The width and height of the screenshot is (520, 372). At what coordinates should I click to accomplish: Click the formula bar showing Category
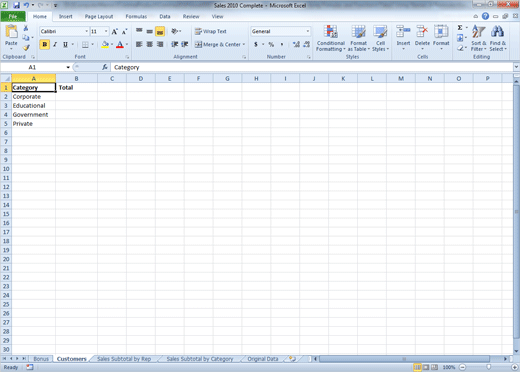(312, 67)
